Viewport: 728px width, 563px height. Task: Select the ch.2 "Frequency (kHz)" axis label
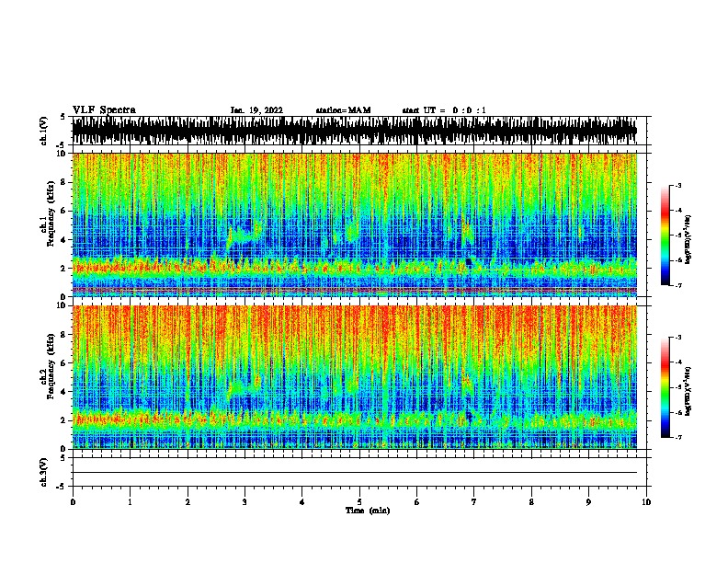51,366
